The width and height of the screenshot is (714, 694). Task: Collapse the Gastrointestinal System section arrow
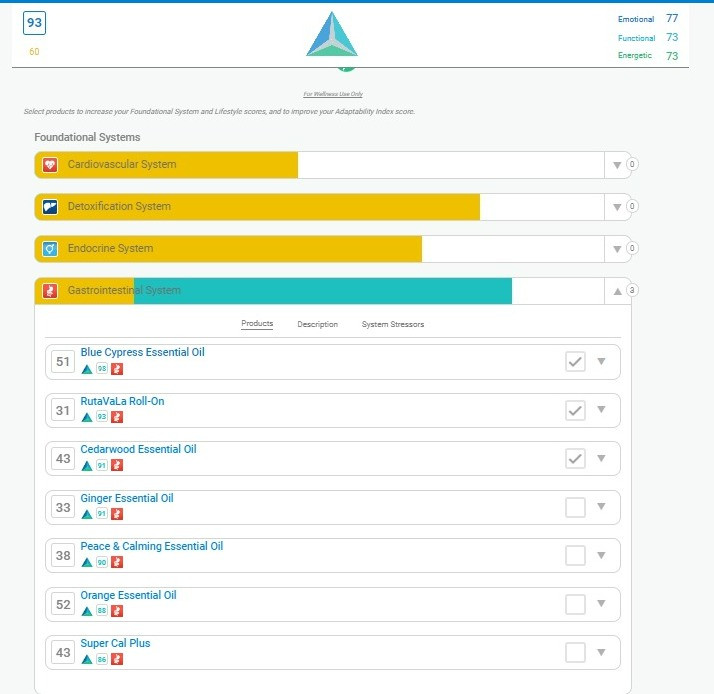[617, 291]
